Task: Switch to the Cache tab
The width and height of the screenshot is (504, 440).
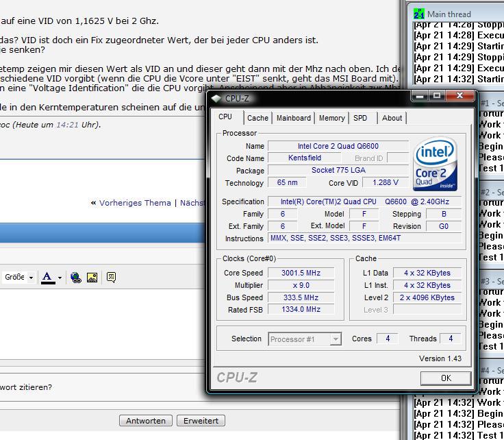Action: point(257,118)
